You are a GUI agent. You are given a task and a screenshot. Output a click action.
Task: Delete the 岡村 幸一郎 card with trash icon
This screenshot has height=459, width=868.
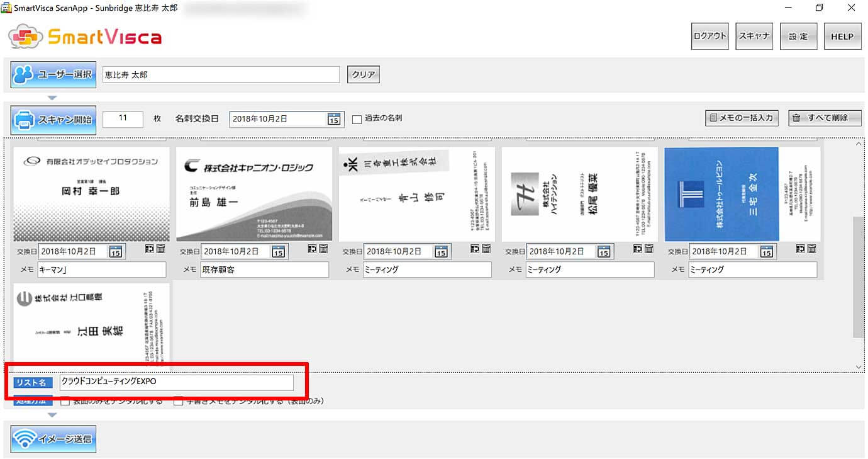160,249
